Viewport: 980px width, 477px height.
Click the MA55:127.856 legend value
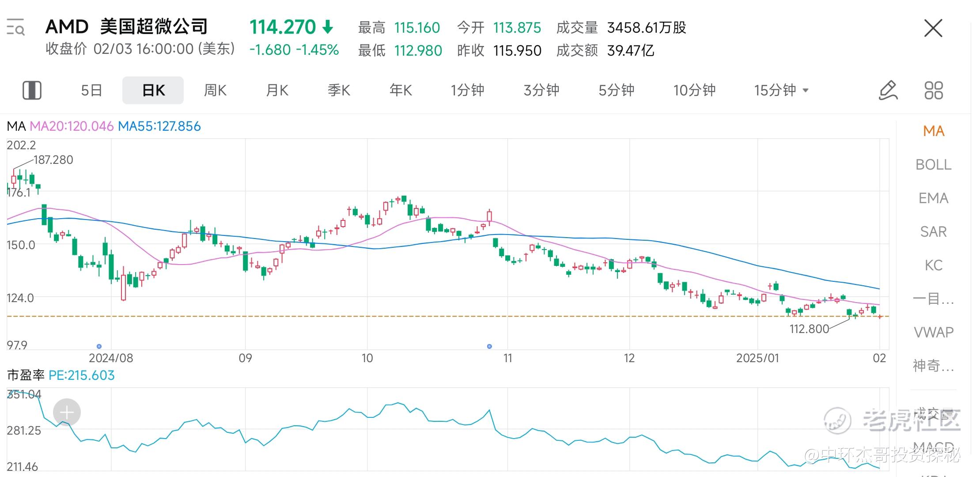click(159, 126)
